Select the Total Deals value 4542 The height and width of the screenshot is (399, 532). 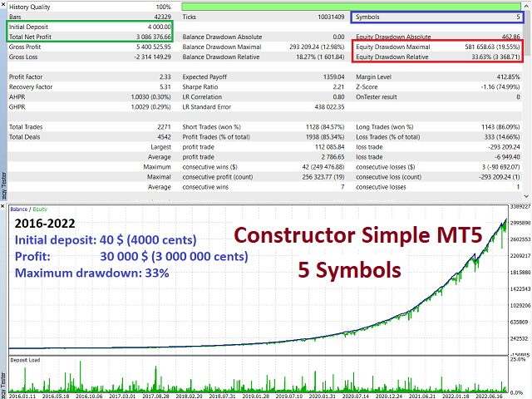click(x=165, y=137)
